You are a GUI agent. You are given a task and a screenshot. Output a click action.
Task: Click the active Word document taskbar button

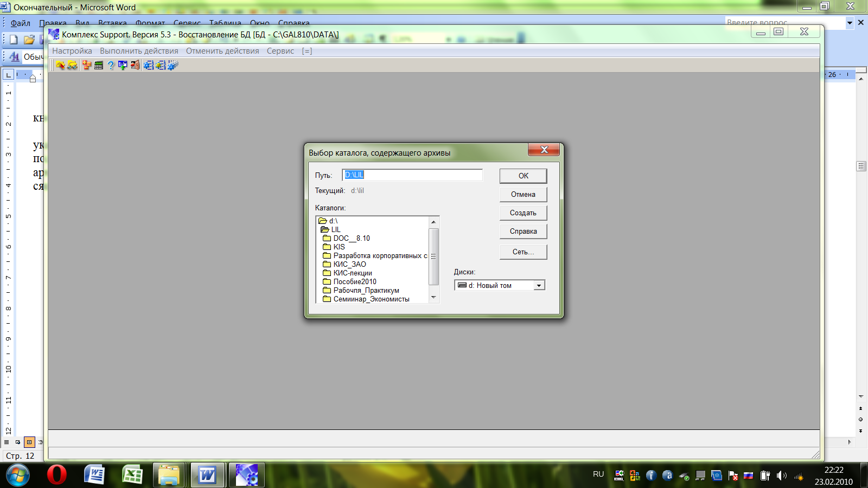pyautogui.click(x=207, y=475)
